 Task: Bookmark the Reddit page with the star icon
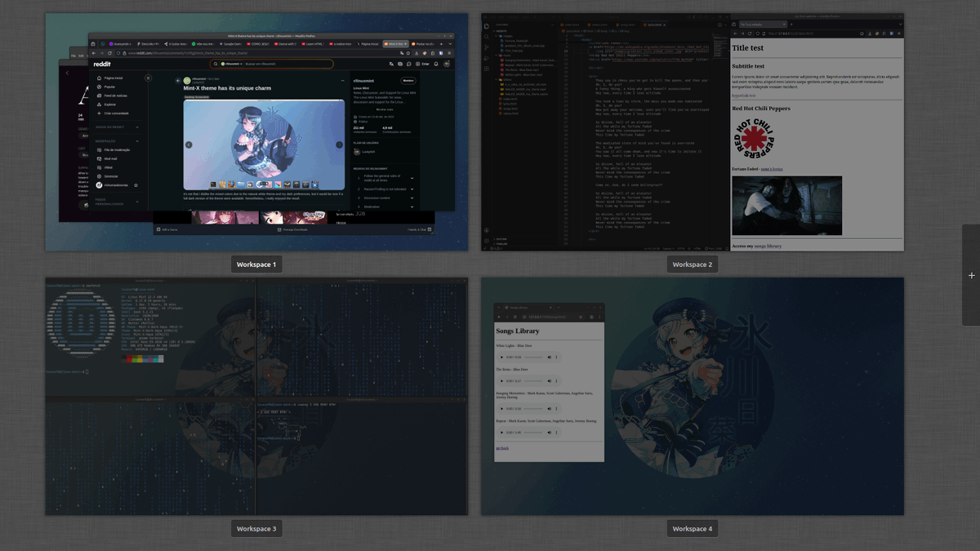[408, 54]
